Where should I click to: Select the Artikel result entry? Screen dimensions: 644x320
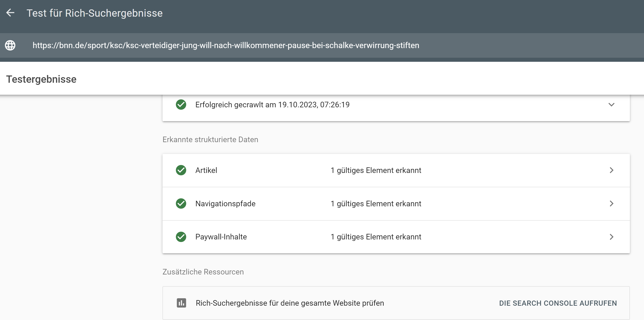[206, 170]
